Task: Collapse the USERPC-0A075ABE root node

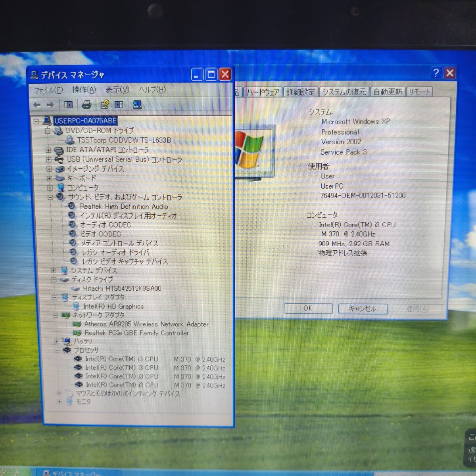Action: (36, 121)
